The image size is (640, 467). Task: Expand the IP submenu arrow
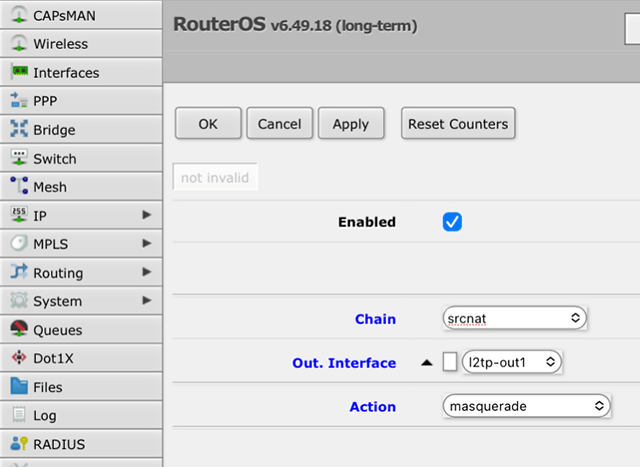(x=147, y=215)
